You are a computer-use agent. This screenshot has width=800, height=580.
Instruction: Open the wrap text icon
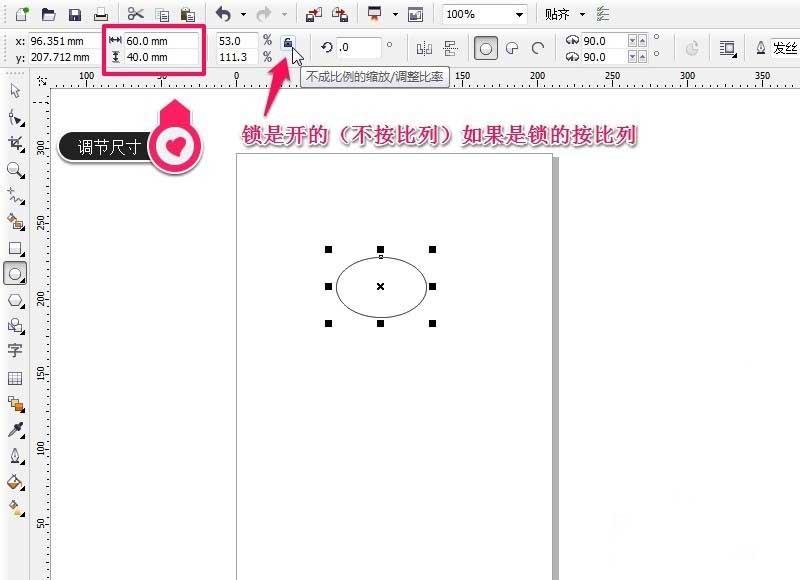(728, 48)
